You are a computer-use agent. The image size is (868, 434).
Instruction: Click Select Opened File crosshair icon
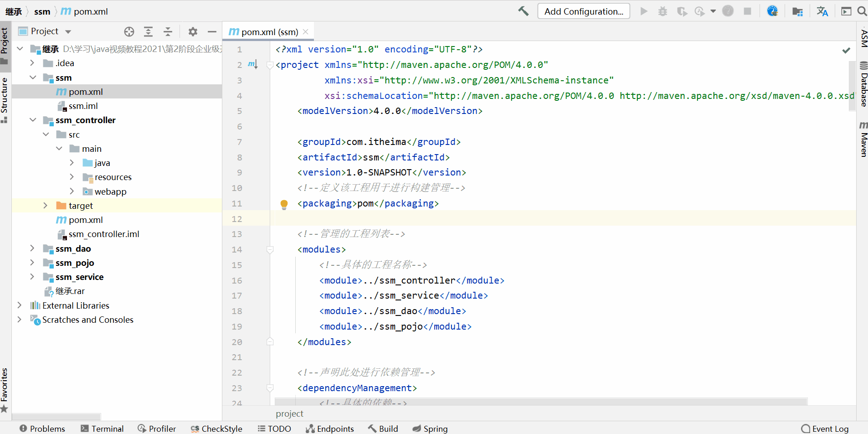click(129, 31)
